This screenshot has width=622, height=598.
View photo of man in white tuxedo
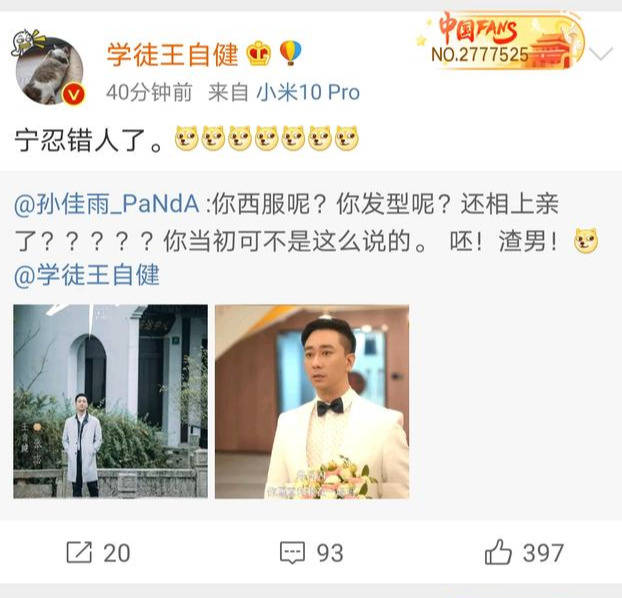312,401
